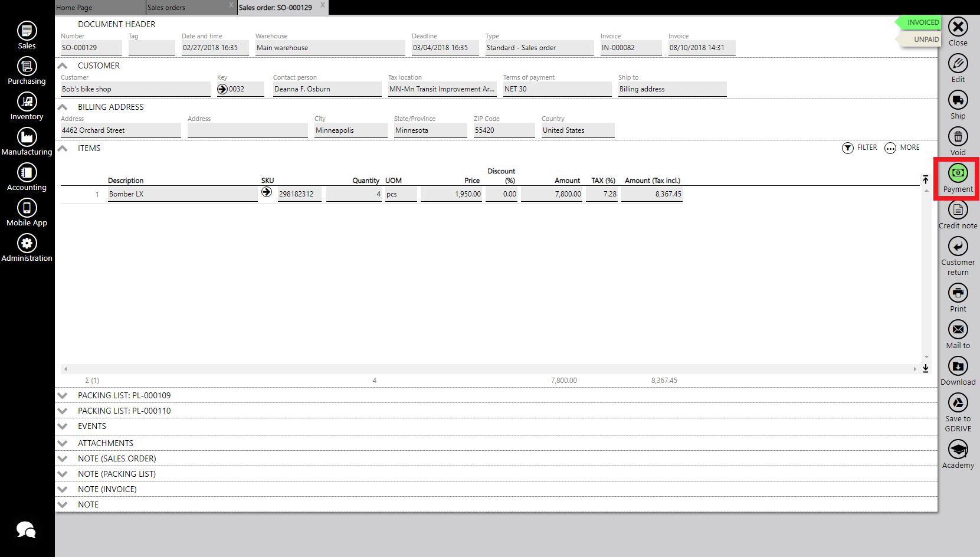This screenshot has width=980, height=557.
Task: Send order via Mail to
Action: pos(958,330)
